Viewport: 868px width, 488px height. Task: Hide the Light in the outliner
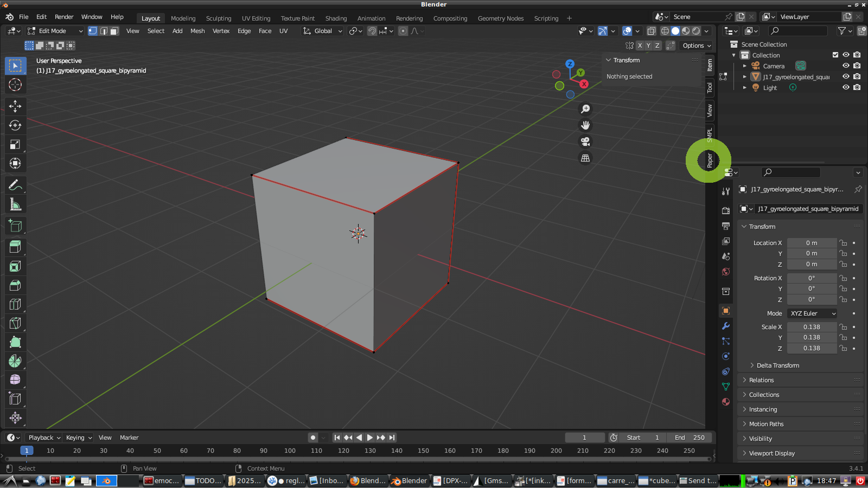coord(846,87)
